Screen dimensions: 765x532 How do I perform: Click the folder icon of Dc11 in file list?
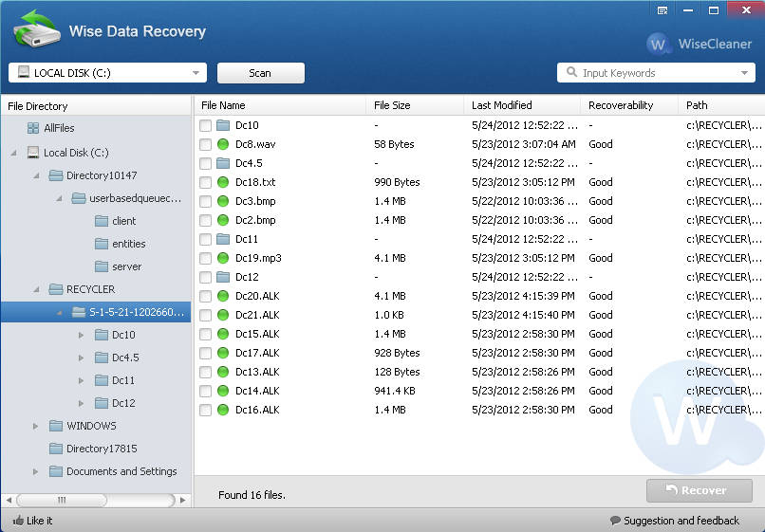tap(223, 239)
